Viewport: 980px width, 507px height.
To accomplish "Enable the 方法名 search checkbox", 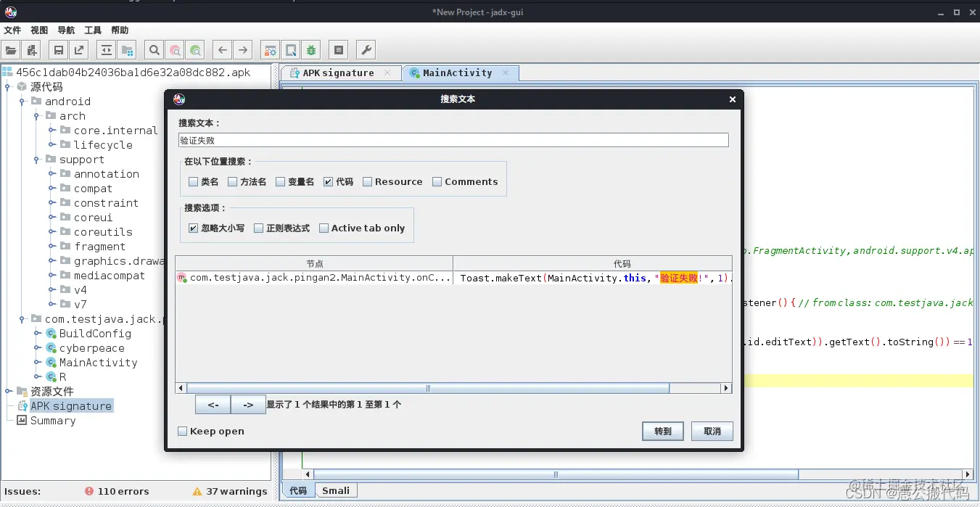I will pos(232,182).
